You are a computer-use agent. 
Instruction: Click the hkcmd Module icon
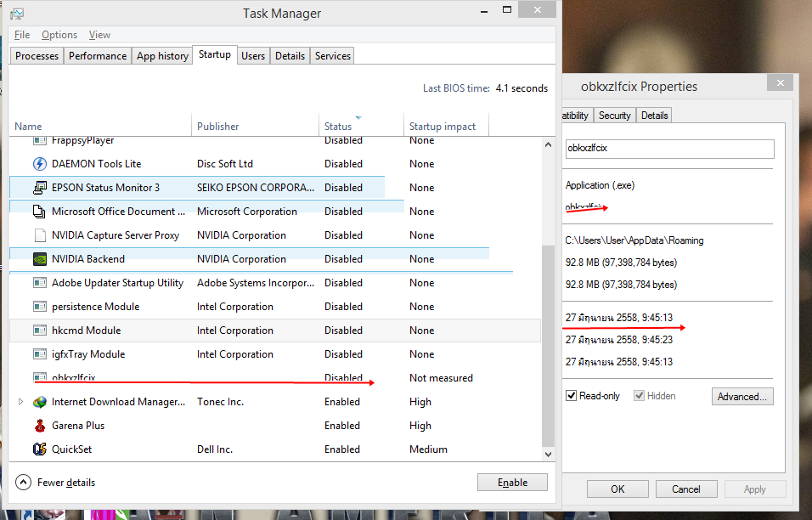point(40,331)
